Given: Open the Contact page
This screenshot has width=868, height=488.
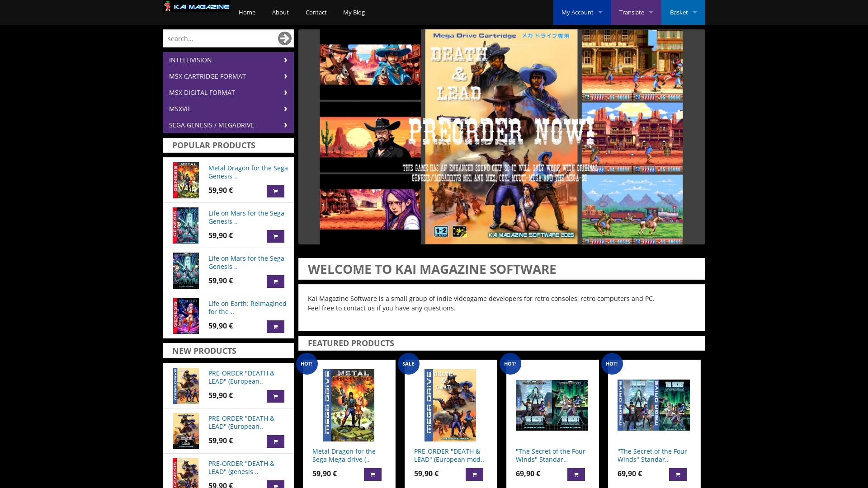Looking at the screenshot, I should 316,12.
